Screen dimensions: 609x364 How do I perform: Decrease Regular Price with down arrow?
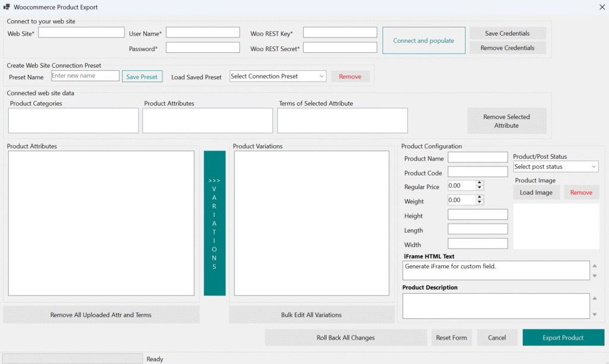(480, 188)
